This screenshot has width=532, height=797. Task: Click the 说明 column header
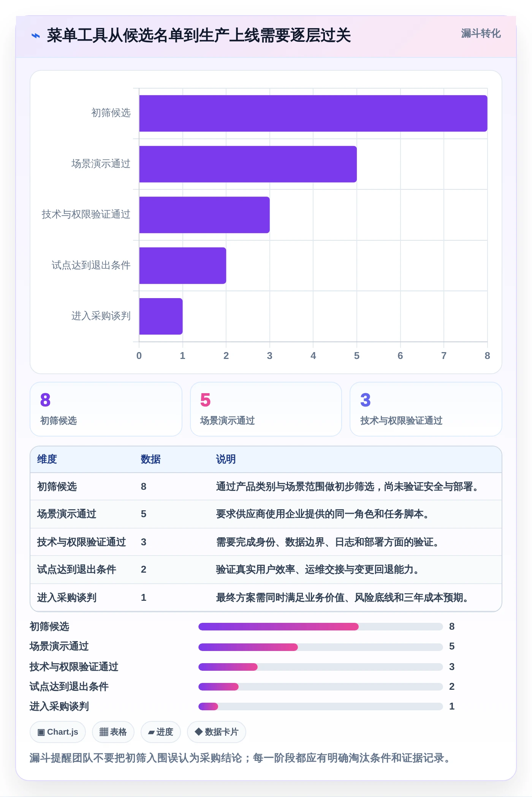coord(226,459)
